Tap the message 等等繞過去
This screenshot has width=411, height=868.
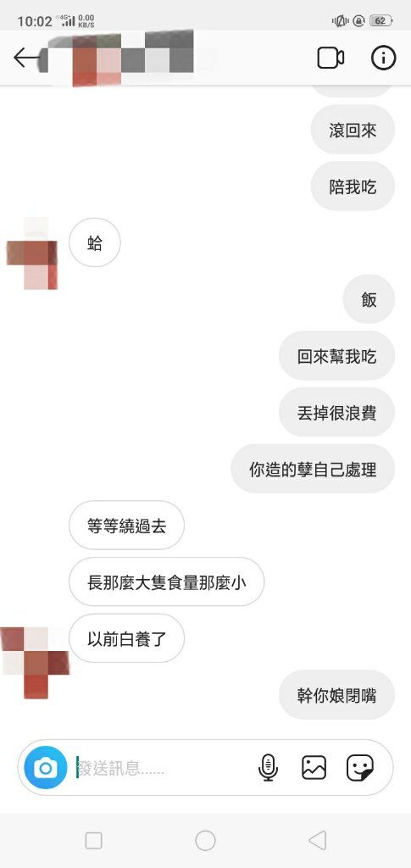pos(126,526)
